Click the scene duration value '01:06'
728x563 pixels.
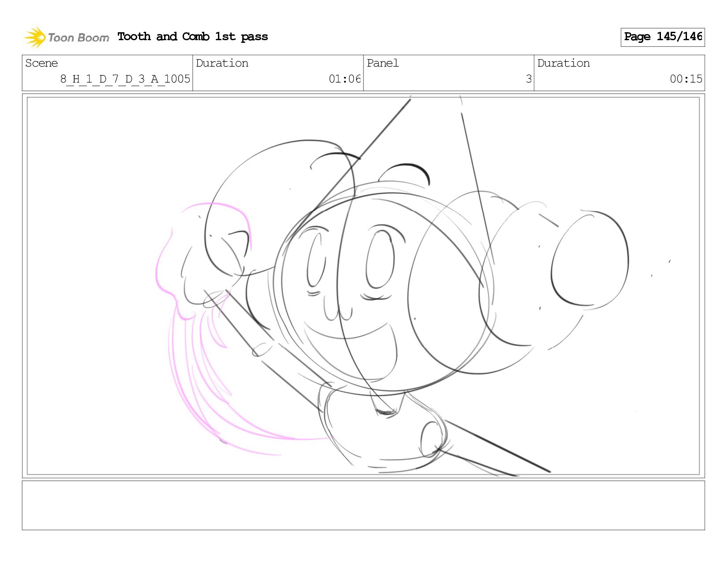[x=345, y=79]
